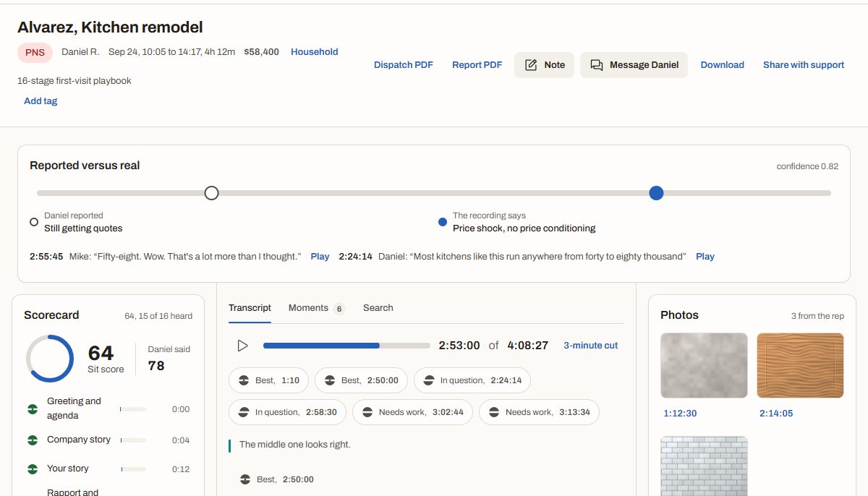868x496 pixels.
Task: Switch to the Transcript tab
Action: point(250,308)
